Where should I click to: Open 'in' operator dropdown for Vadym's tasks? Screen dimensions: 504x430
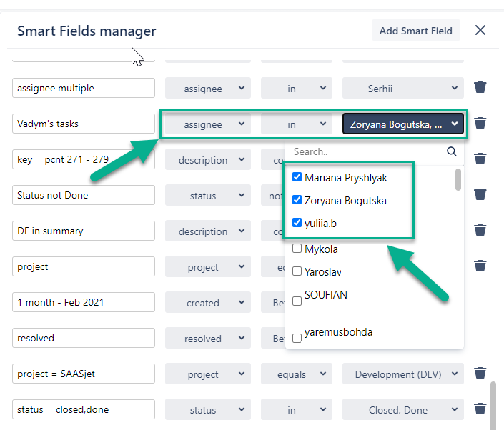(x=297, y=124)
